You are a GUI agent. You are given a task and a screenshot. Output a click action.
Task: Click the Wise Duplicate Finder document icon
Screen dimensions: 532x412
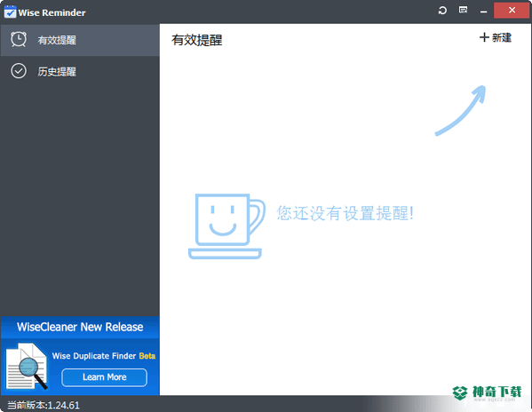point(26,366)
